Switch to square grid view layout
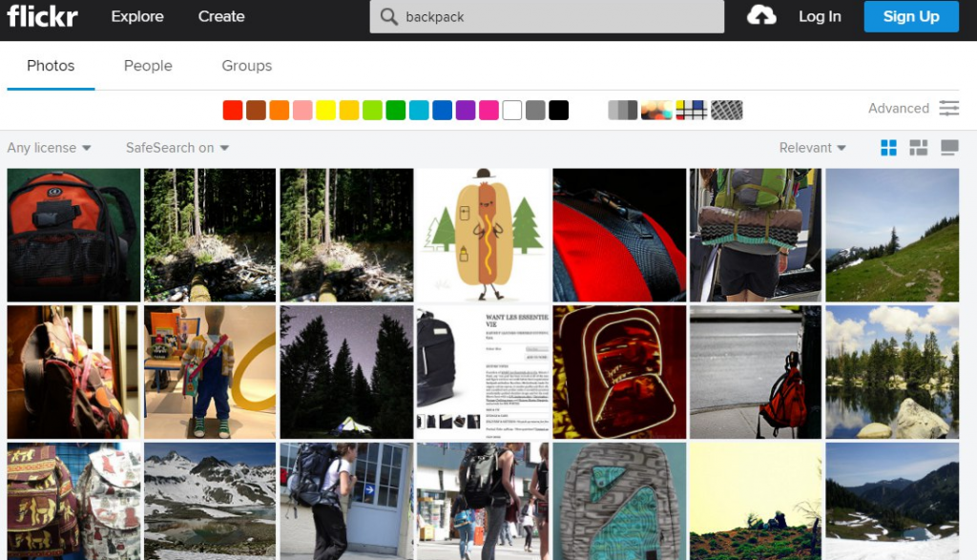Screen dimensions: 977x560 (x=888, y=148)
